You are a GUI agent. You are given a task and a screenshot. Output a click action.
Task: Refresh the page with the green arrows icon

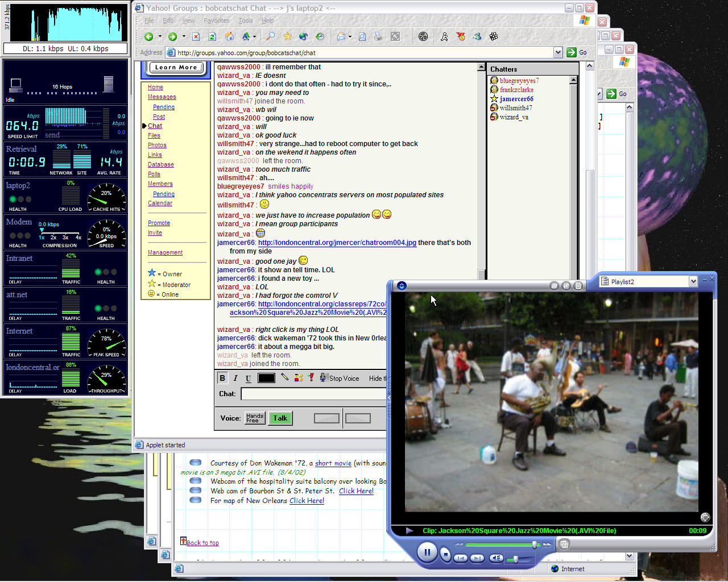pos(212,36)
